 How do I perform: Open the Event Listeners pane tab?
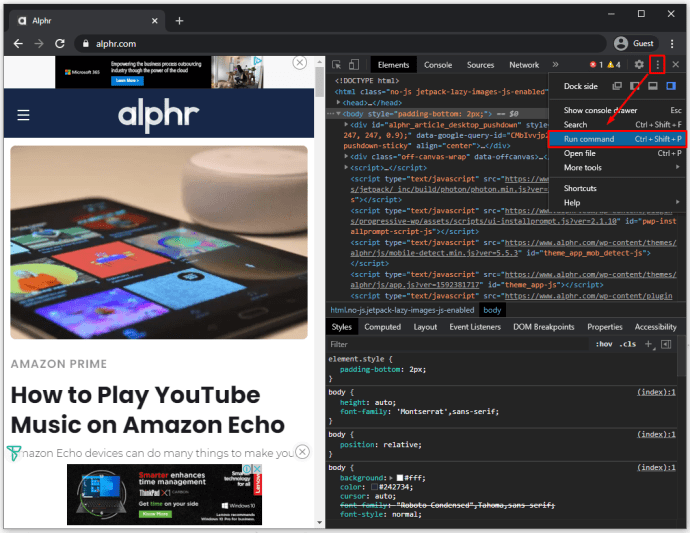click(x=475, y=327)
